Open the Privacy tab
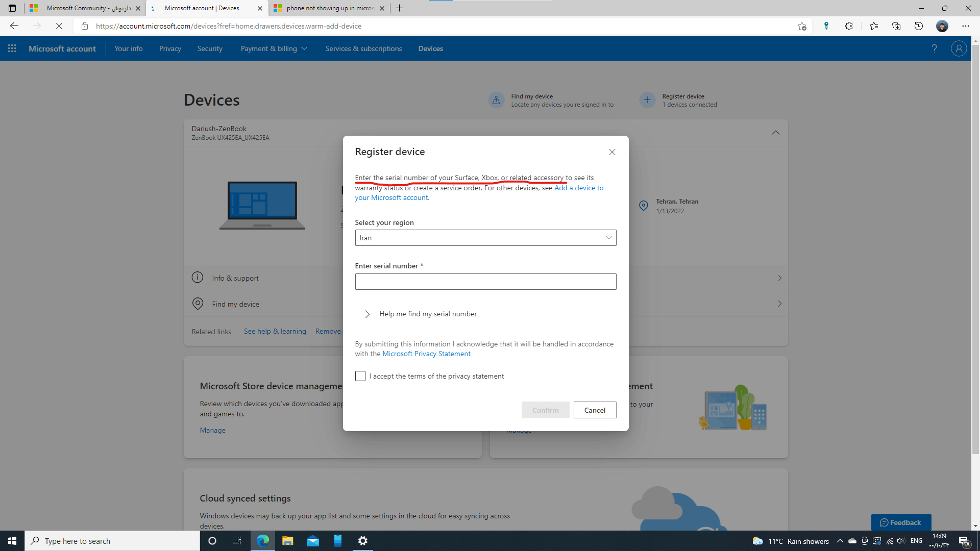This screenshot has height=551, width=980. click(x=170, y=48)
